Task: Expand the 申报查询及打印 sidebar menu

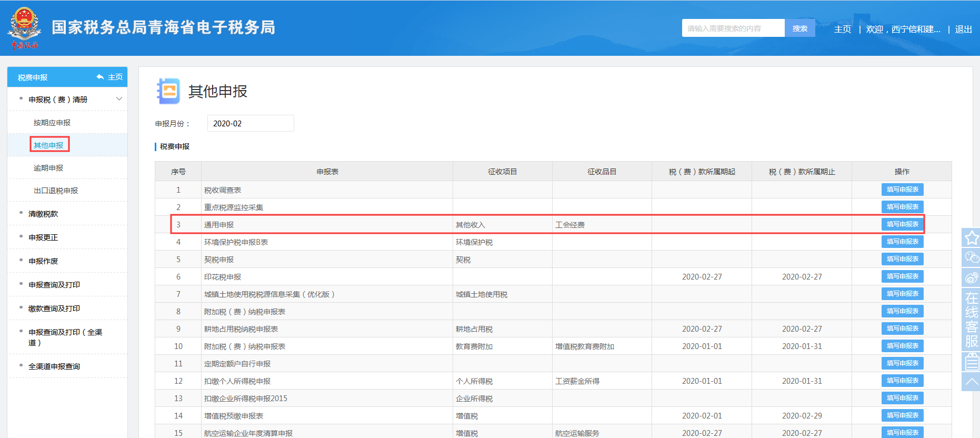Action: point(54,285)
